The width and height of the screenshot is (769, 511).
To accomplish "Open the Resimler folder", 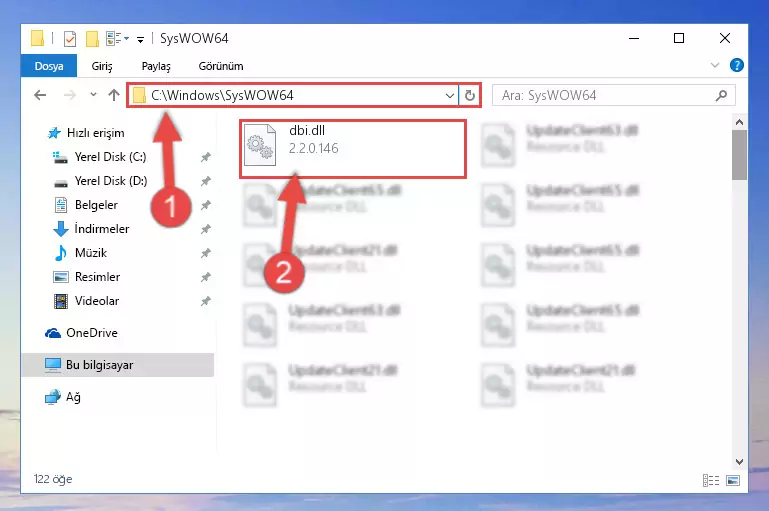I will [86, 277].
